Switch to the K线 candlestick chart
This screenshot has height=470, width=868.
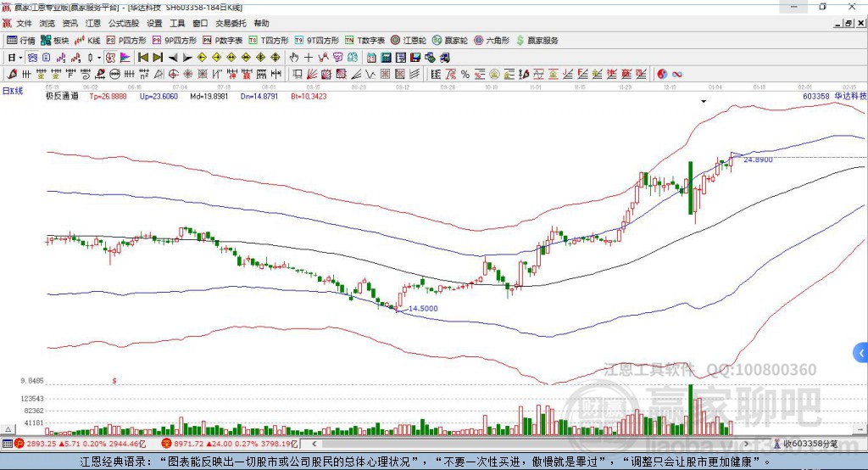coord(87,41)
